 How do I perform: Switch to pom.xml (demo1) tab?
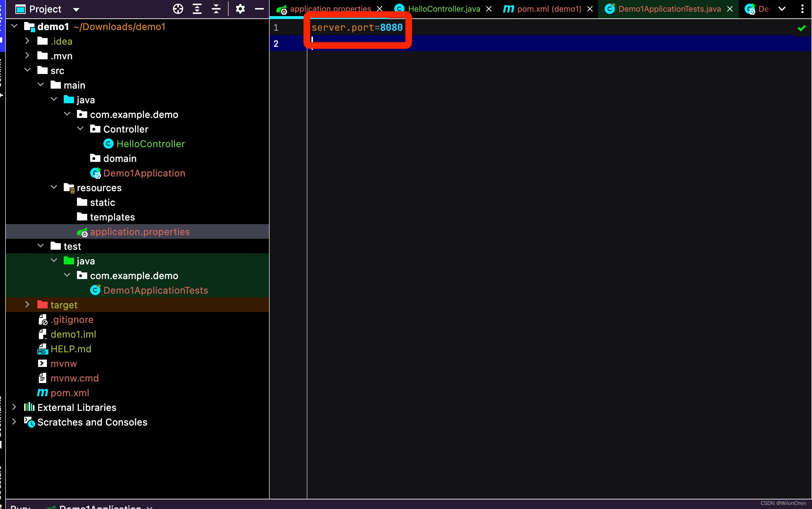click(x=549, y=9)
